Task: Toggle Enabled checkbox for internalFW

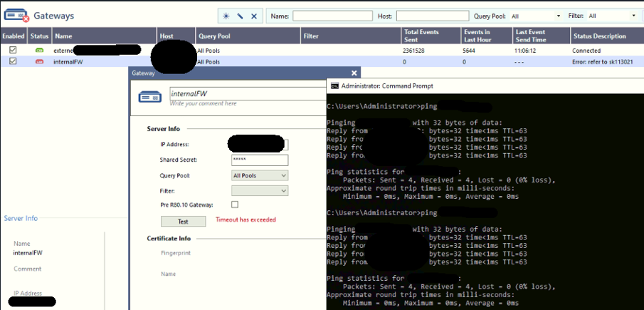Action: pos(13,62)
